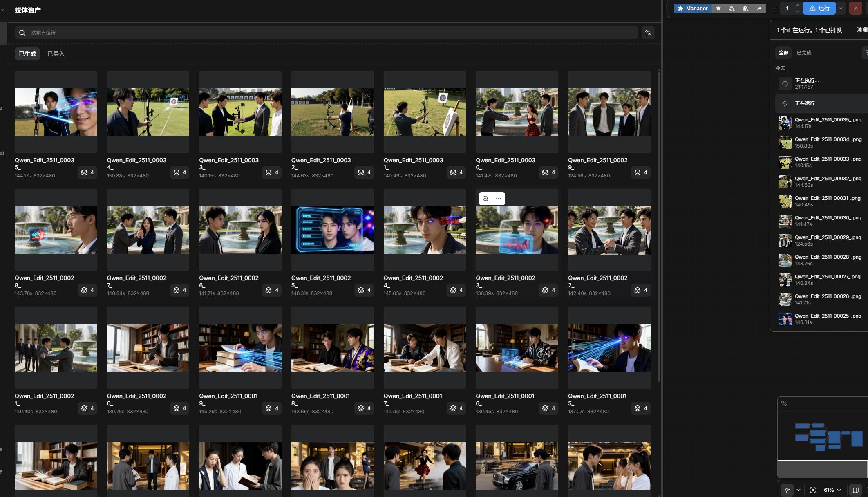Viewport: 868px width, 497px height.
Task: Click the blue 运行 run button
Action: (819, 8)
